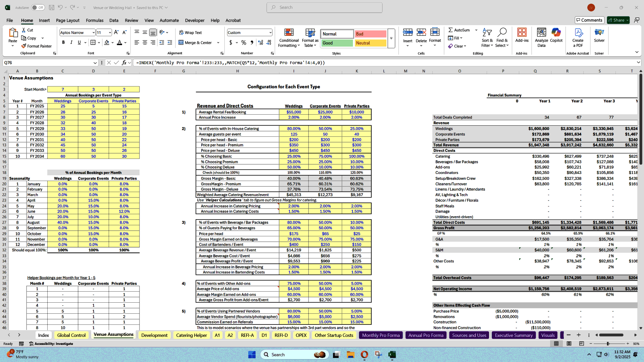The width and height of the screenshot is (644, 362).
Task: Expand the cell Styles gallery
Action: (x=391, y=38)
